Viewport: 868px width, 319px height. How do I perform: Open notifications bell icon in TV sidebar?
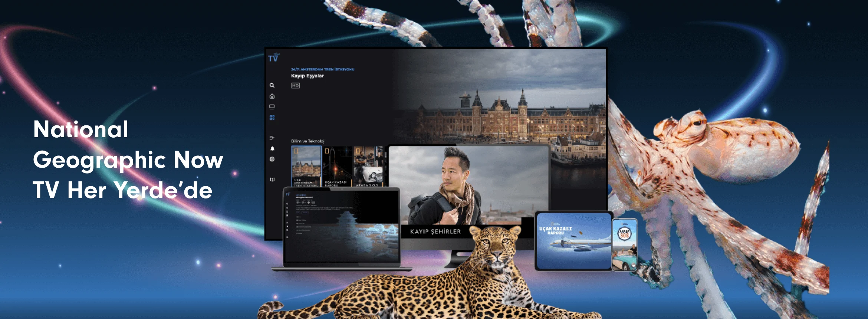[x=272, y=148]
